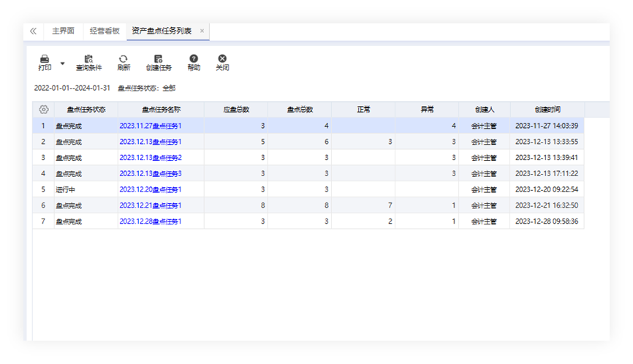Sort by the 盘点任务状态 column header
Screen dimensions: 633x364
pos(86,110)
